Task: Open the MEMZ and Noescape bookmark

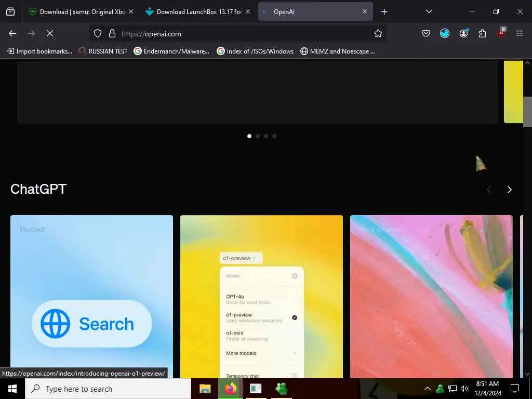Action: [x=338, y=51]
